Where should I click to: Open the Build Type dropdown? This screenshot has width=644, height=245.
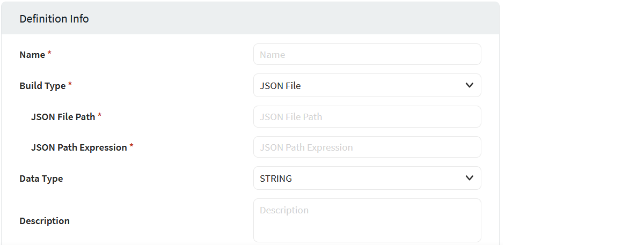point(367,85)
